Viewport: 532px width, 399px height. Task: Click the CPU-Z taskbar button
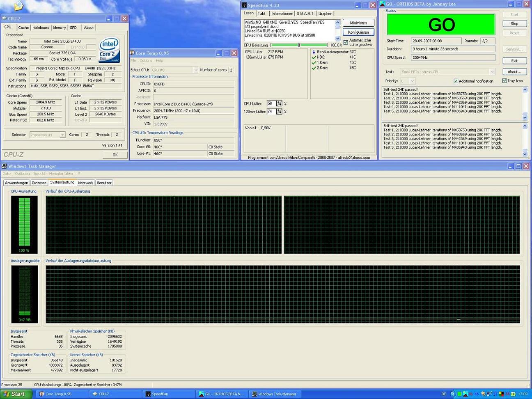tap(116, 394)
